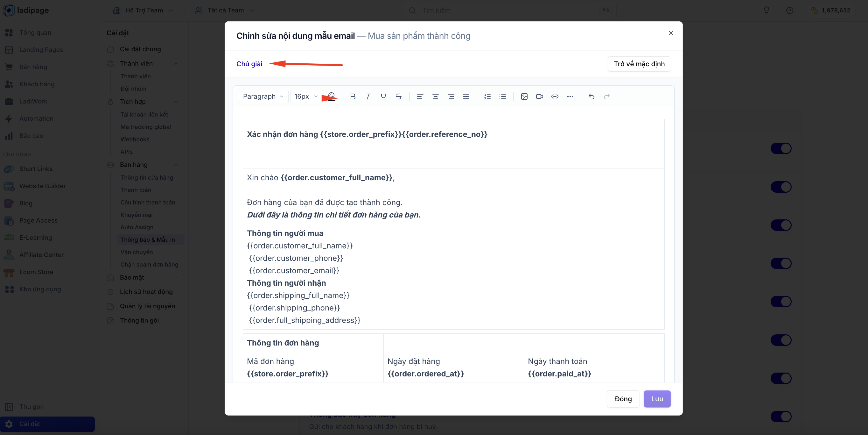
Task: Open the Chú giải link
Action: pos(249,64)
